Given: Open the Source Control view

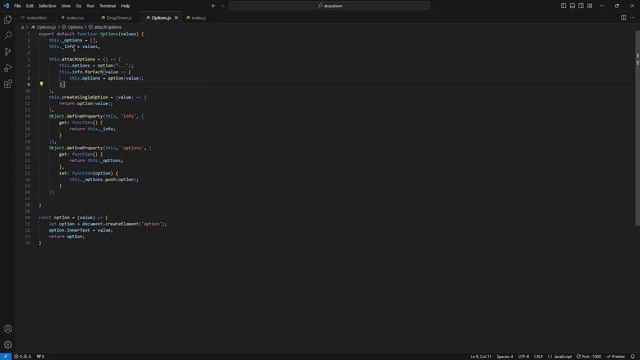Looking at the screenshot, I should pyautogui.click(x=8, y=52).
